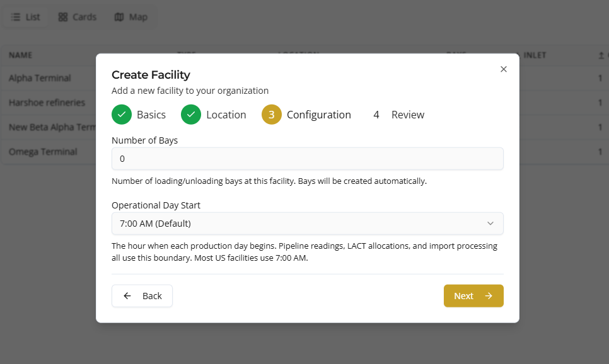The width and height of the screenshot is (609, 364).
Task: Go back with the Back button
Action: tap(142, 296)
